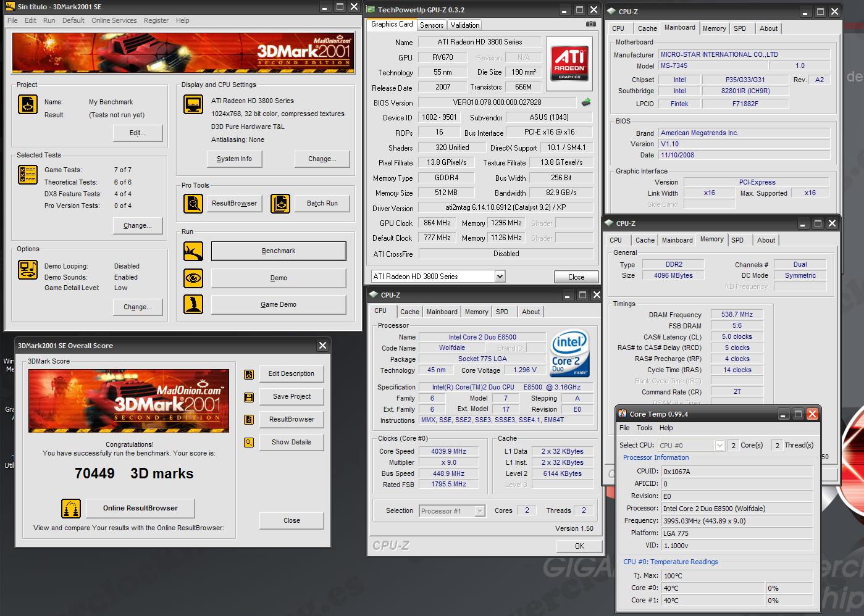Click the Edit Description icon in Overall Score
864x616 pixels.
[x=249, y=374]
